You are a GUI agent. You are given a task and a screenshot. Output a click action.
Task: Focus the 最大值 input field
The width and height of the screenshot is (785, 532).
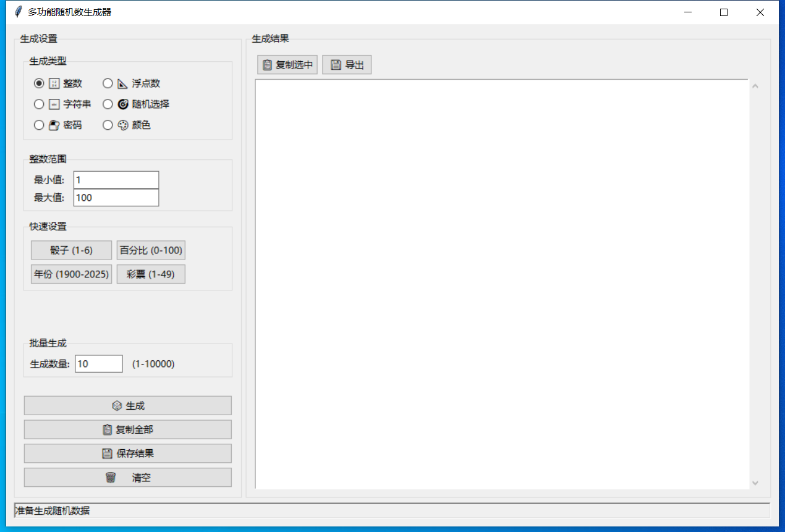point(116,198)
